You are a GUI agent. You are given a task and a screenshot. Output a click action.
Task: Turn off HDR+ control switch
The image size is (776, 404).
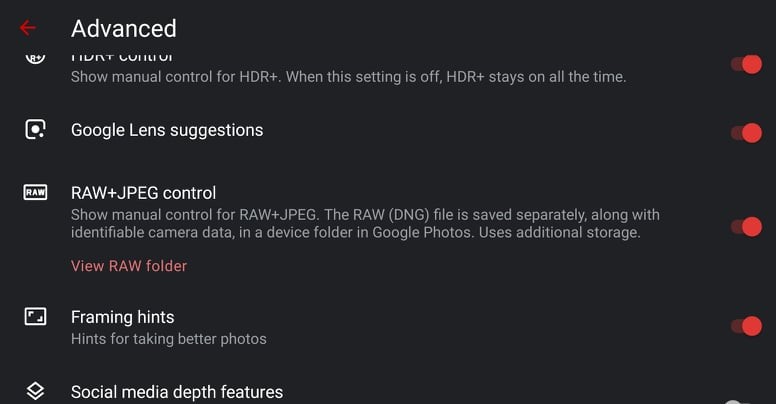tap(746, 65)
